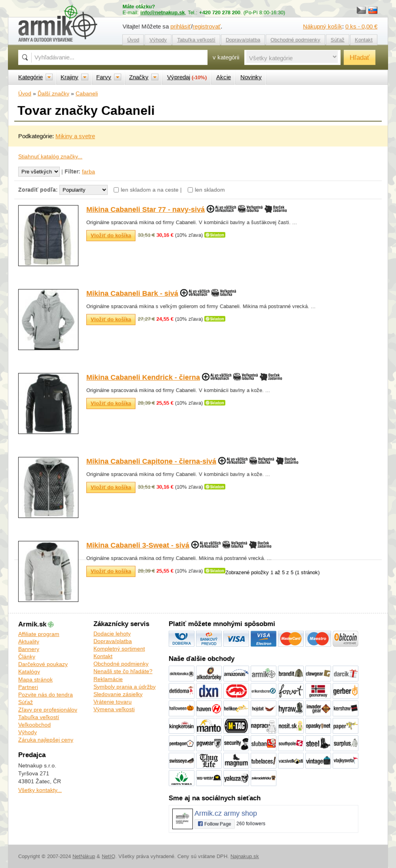This screenshot has height=868, width=396.
Task: Click the Hľadať search button
Action: click(x=359, y=58)
